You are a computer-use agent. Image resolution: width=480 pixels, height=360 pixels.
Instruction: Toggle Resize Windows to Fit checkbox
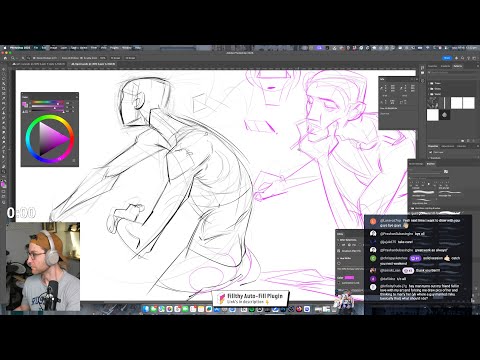34,58
